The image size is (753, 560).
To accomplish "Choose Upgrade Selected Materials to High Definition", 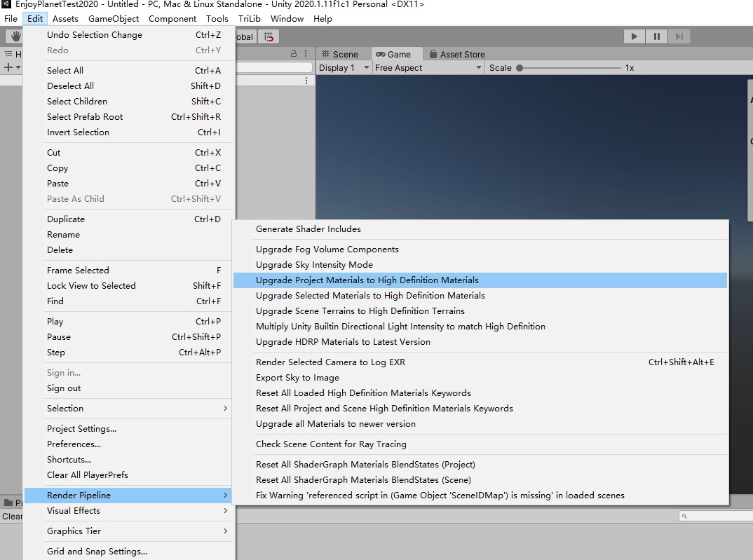I will (x=480, y=296).
